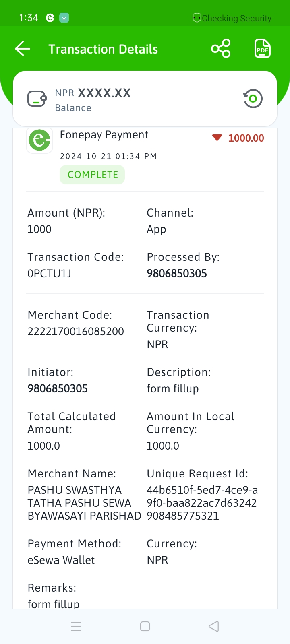Tap the Transaction Details title
Viewport: 290px width, 644px height.
(x=103, y=49)
